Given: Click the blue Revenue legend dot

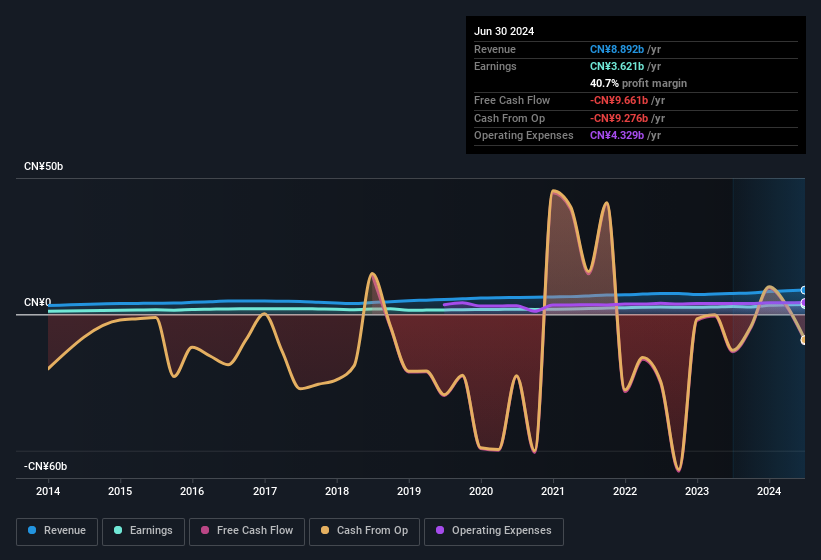Looking at the screenshot, I should 33,531.
